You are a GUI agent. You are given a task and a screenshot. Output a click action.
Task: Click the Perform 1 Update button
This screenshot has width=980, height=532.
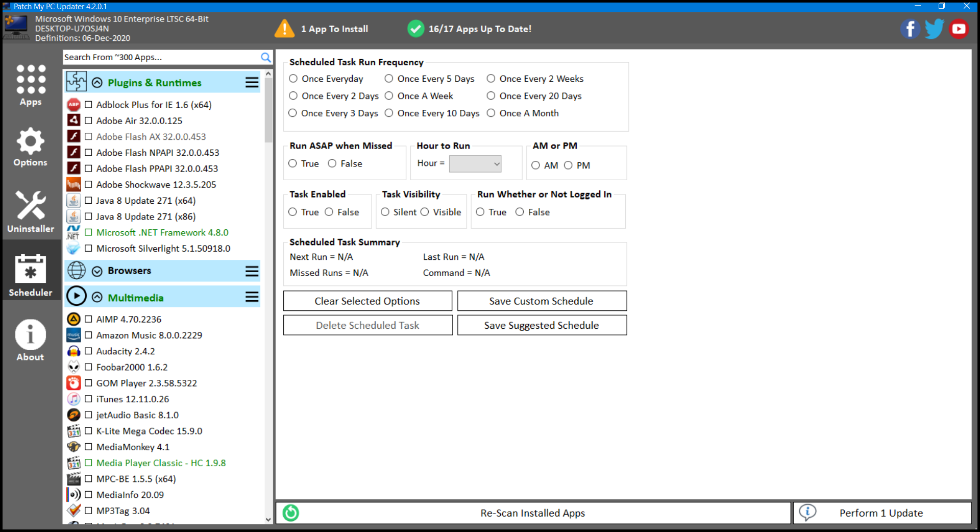click(882, 513)
